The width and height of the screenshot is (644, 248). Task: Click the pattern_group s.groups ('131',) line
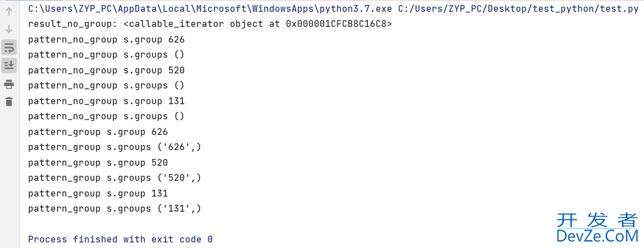point(114,209)
